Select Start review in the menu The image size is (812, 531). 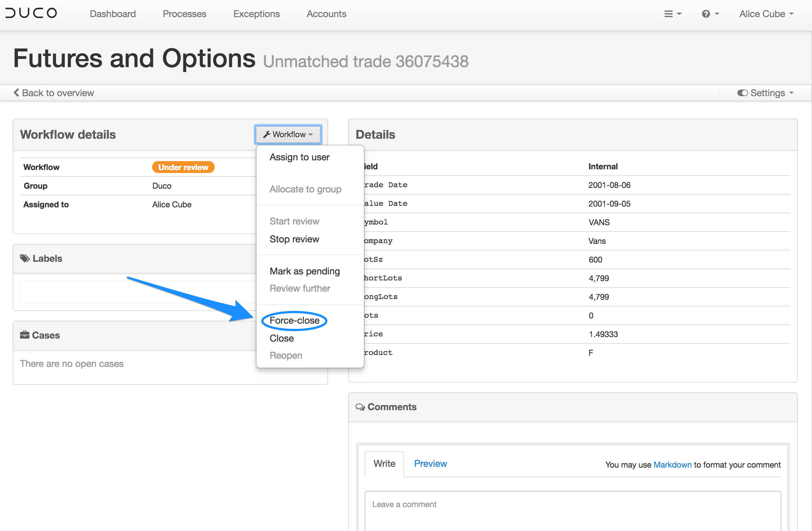[295, 221]
